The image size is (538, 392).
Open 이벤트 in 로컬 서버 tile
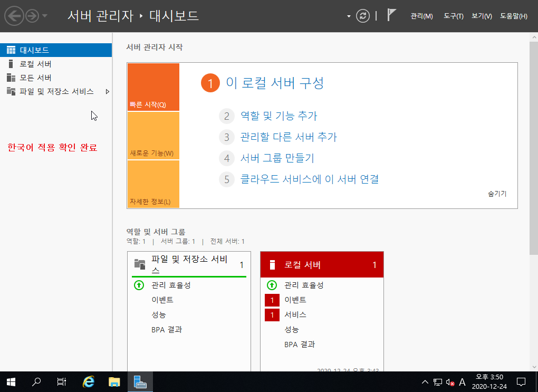click(295, 300)
